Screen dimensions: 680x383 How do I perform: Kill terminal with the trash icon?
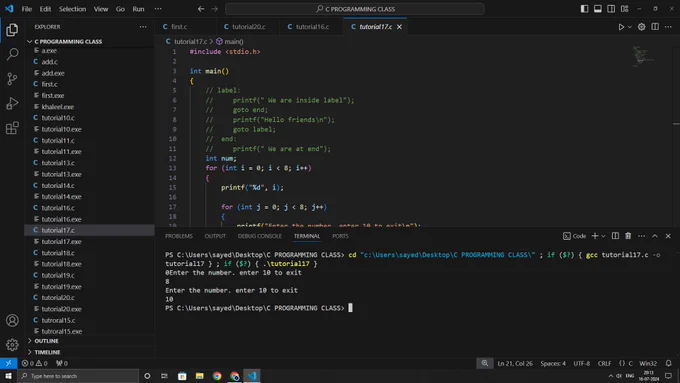coord(628,236)
